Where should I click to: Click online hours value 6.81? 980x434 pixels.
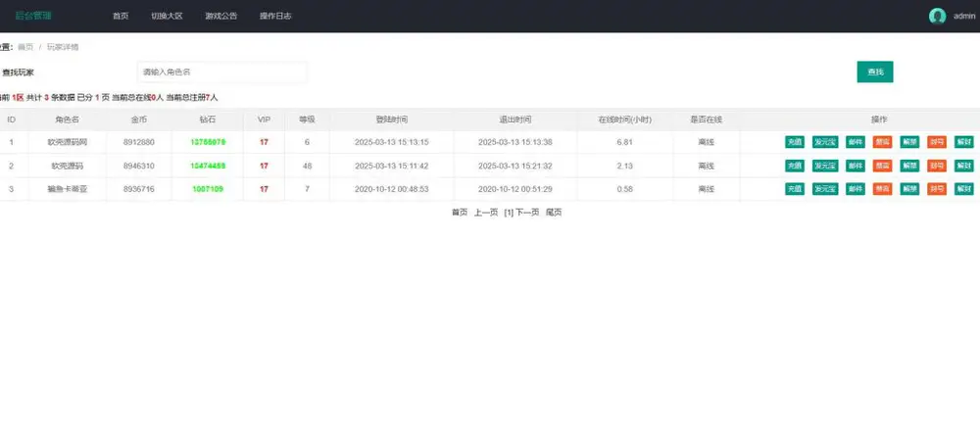624,142
